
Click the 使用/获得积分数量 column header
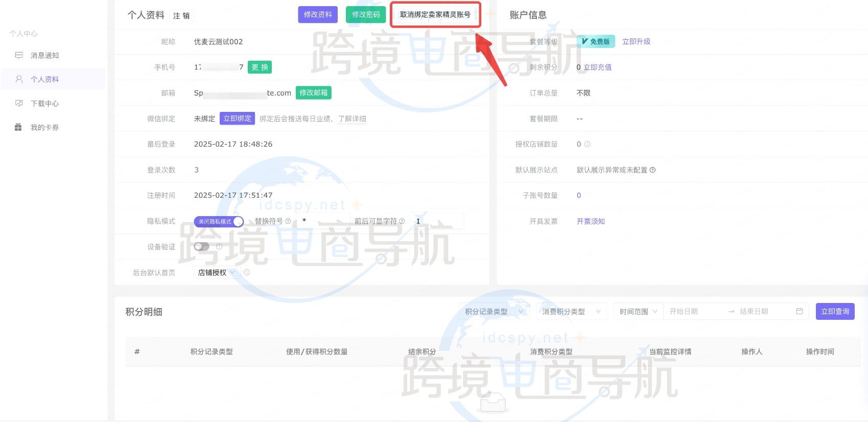click(317, 351)
